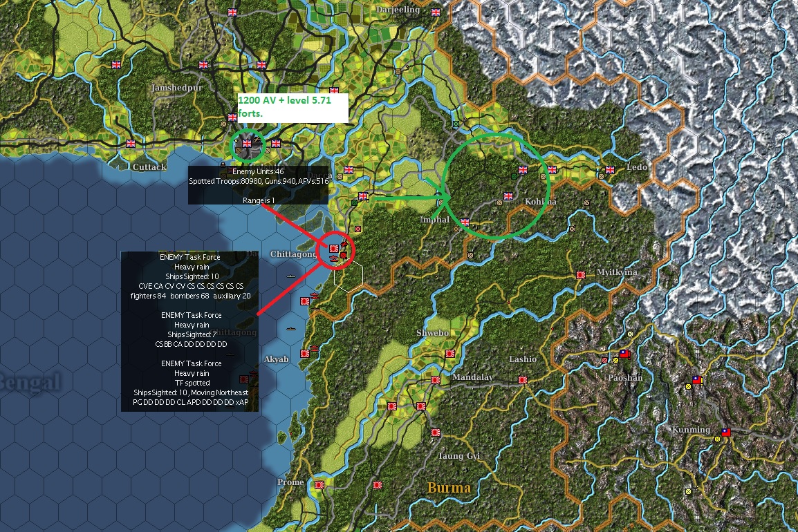The image size is (798, 532).
Task: Click the Prome label
Action: tap(290, 482)
